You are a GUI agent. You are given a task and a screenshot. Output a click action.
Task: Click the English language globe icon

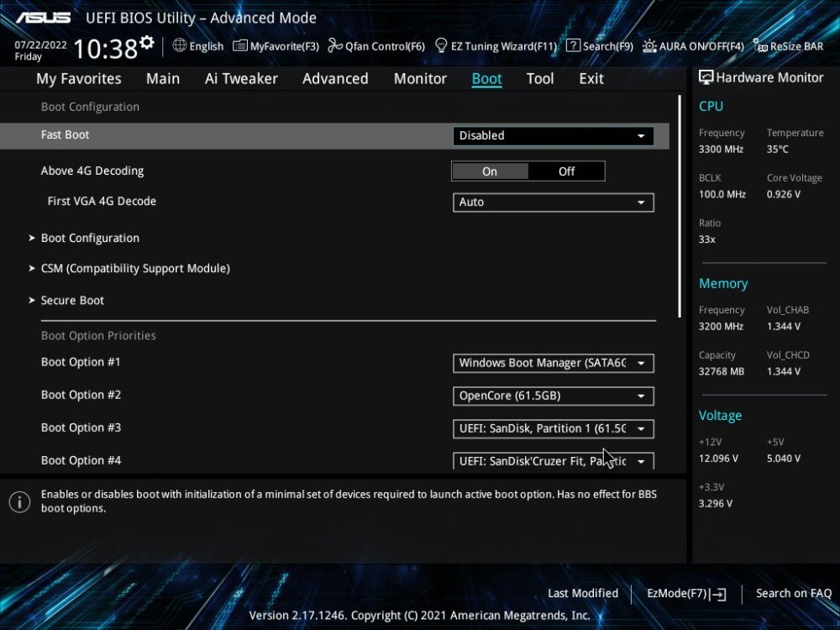(x=180, y=45)
